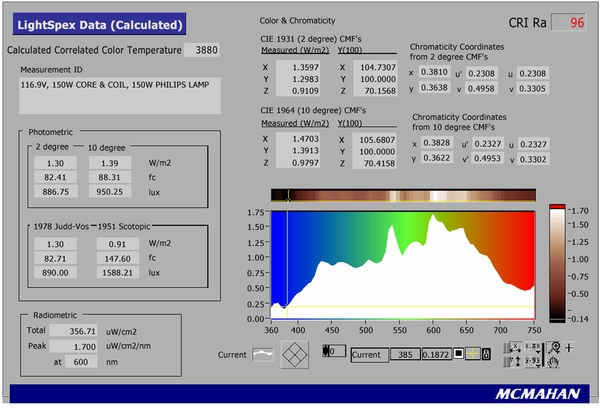This screenshot has width=600, height=408.
Task: Click the CIE 1964 measured Z value 0.9797
Action: [x=298, y=163]
